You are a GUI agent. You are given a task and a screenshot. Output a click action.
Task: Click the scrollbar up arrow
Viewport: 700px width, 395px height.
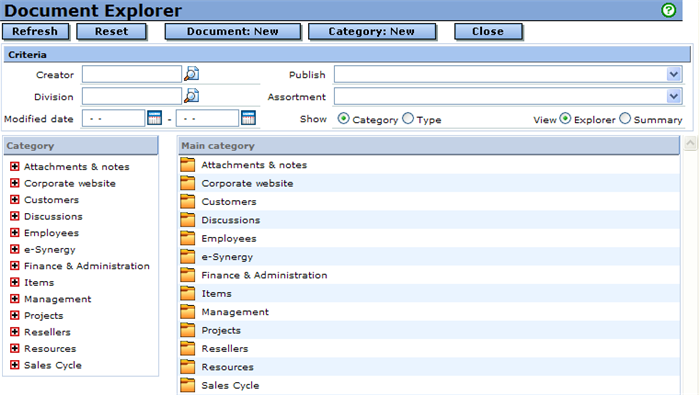point(690,143)
